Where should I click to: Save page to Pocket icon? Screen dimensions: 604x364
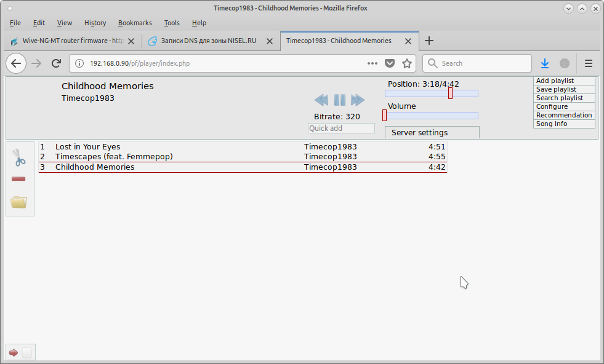(390, 63)
